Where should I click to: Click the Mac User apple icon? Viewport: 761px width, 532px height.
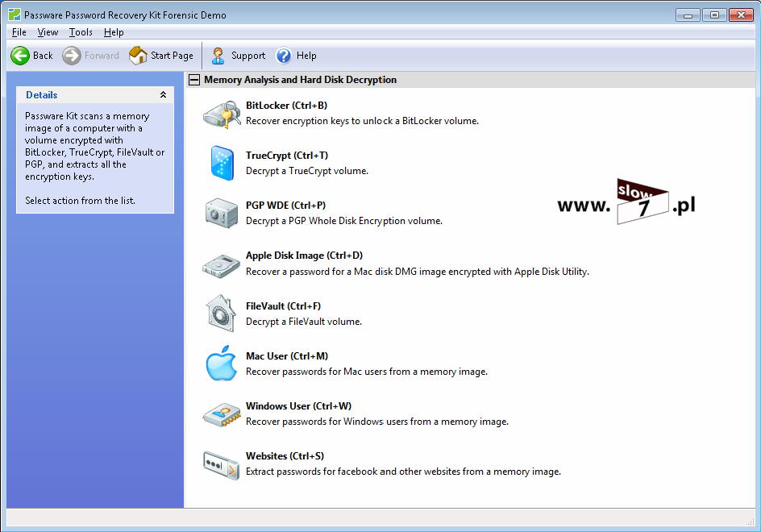[222, 363]
